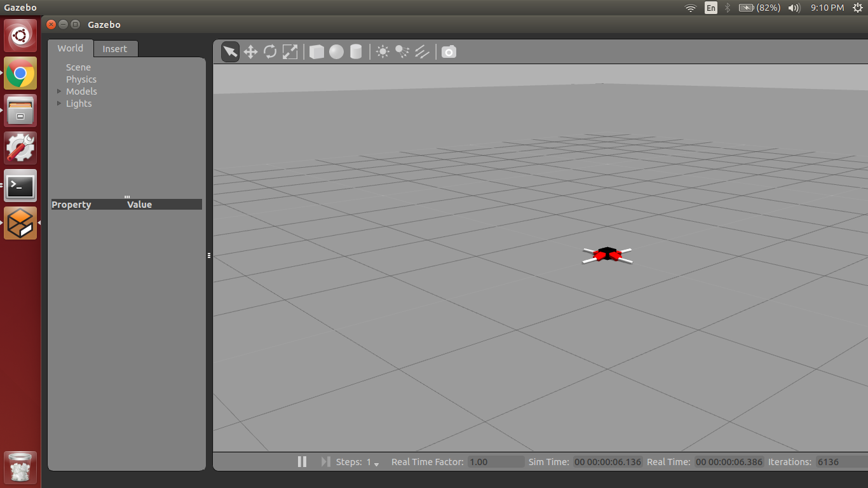Select the World tab
Screen dimensions: 868x488
70,48
